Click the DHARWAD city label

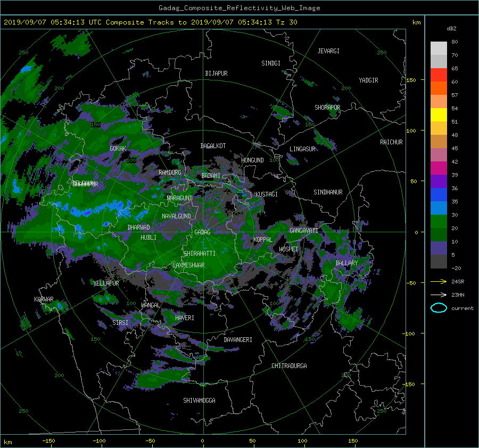coord(139,227)
